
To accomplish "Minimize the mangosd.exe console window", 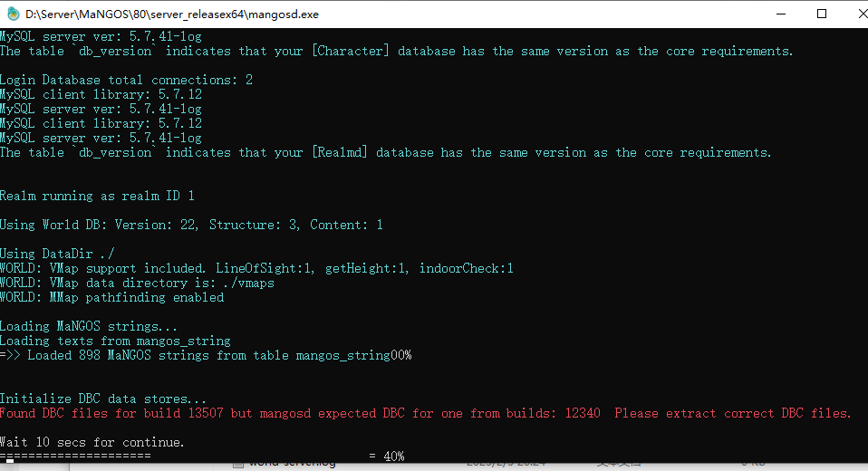I will 781,14.
